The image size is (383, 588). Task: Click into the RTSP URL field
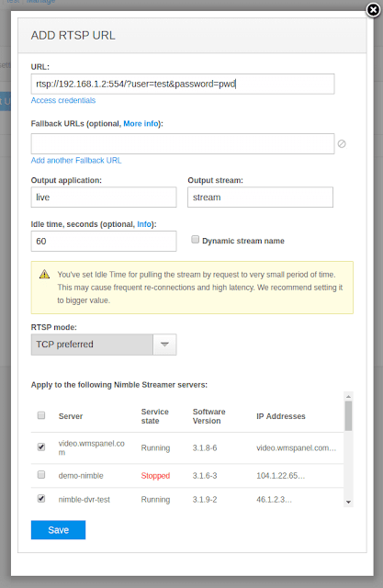183,84
